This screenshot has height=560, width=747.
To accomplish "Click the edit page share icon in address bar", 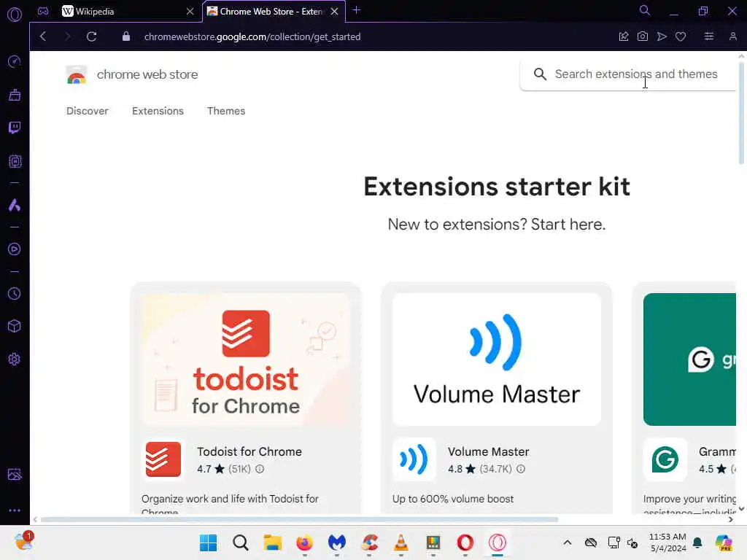I will point(624,36).
